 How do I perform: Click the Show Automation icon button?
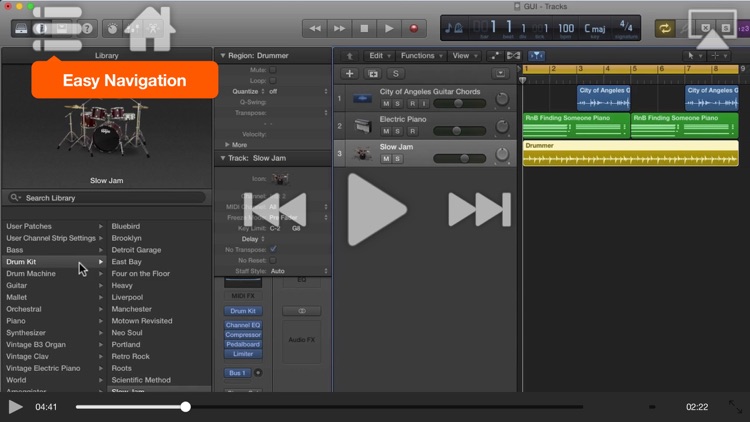tap(494, 56)
